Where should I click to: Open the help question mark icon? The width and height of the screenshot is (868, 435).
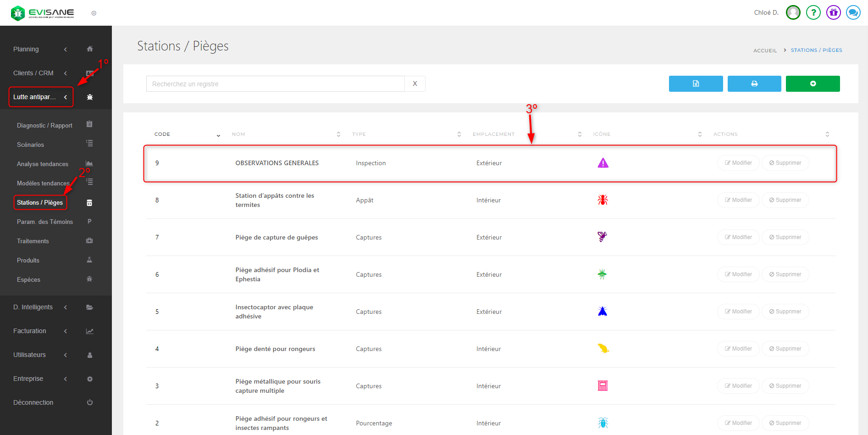coord(813,12)
